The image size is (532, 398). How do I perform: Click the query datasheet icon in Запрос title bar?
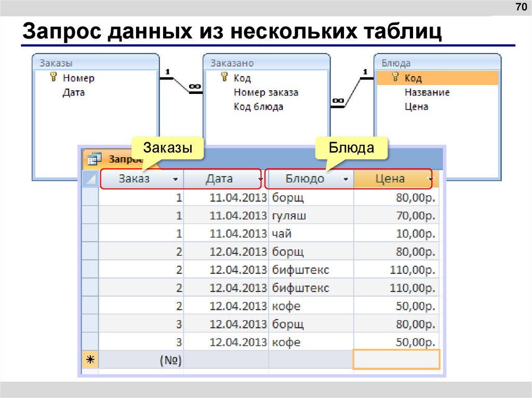click(x=95, y=157)
